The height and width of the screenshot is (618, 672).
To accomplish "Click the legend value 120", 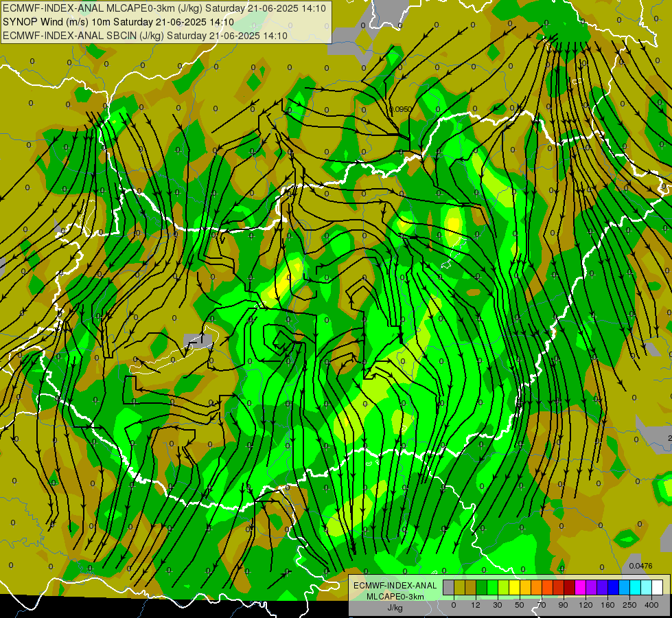I will click(x=586, y=605).
